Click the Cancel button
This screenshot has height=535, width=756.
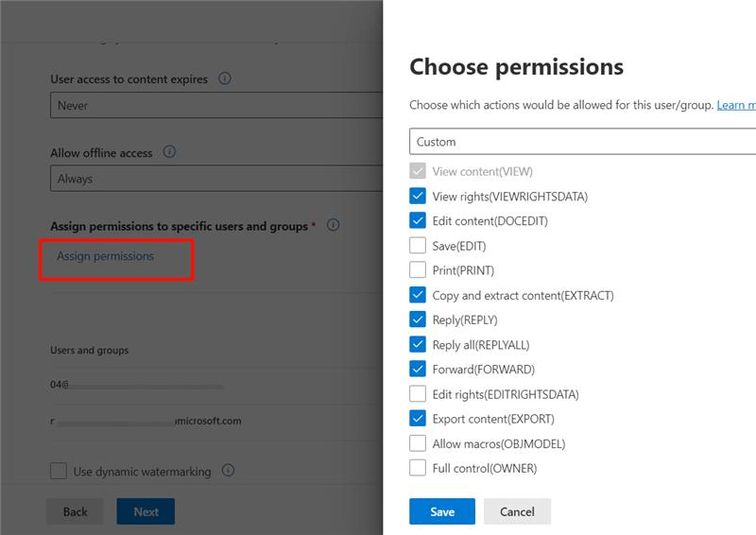click(517, 511)
